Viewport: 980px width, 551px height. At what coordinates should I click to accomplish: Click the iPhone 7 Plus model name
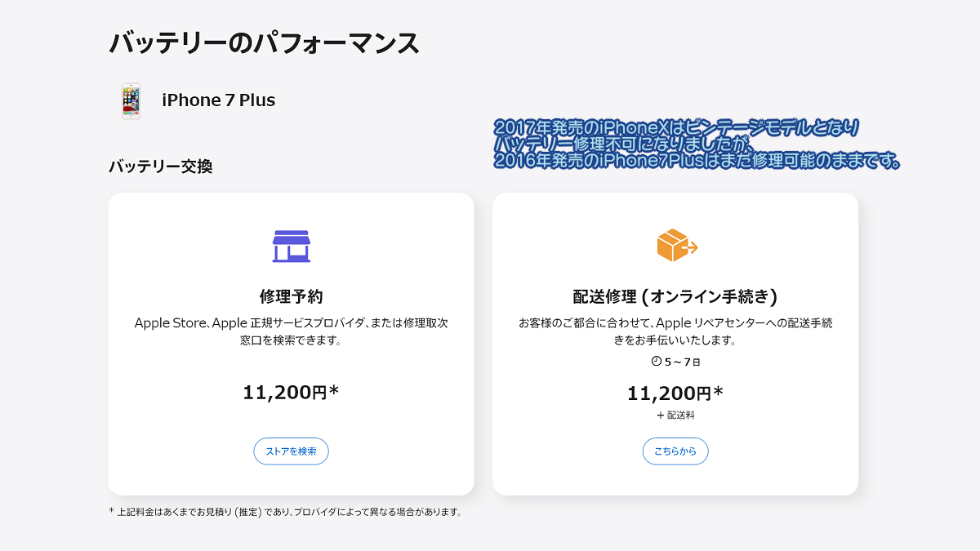[218, 100]
